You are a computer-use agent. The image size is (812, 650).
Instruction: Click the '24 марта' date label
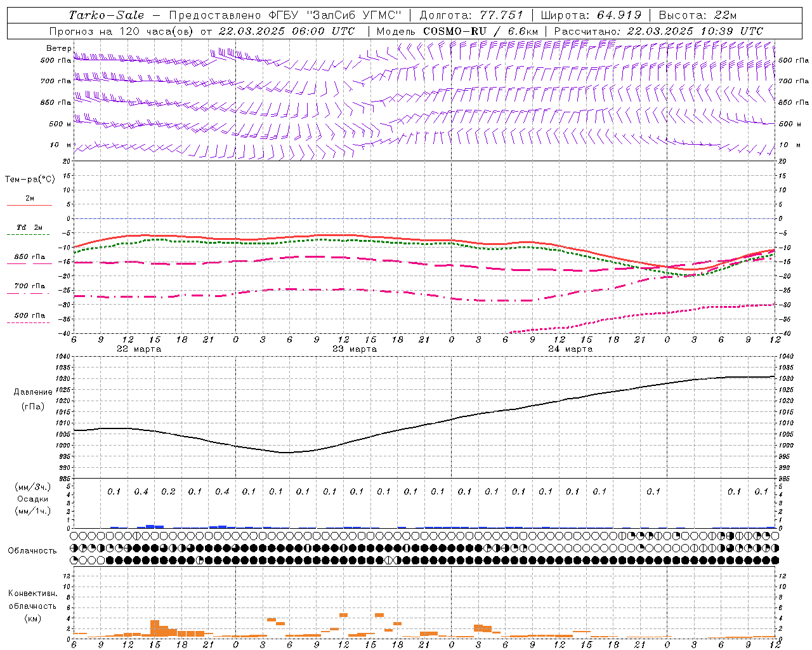[570, 349]
